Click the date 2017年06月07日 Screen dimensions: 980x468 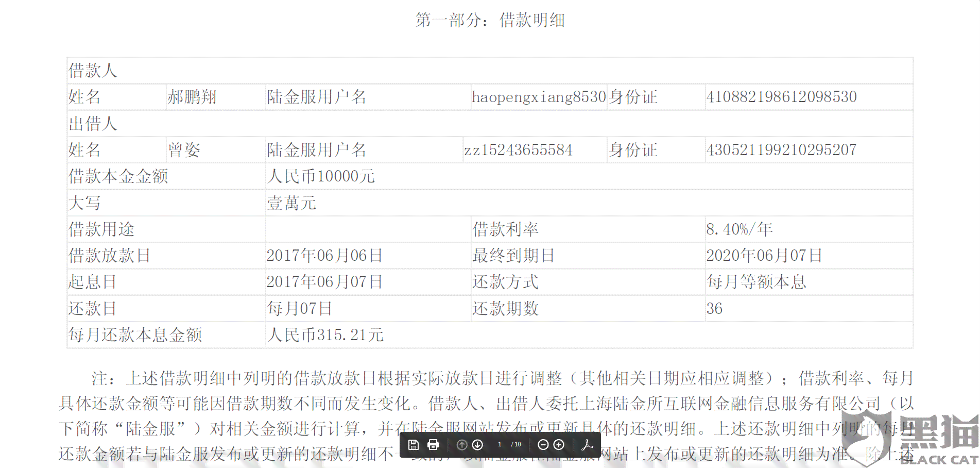324,282
